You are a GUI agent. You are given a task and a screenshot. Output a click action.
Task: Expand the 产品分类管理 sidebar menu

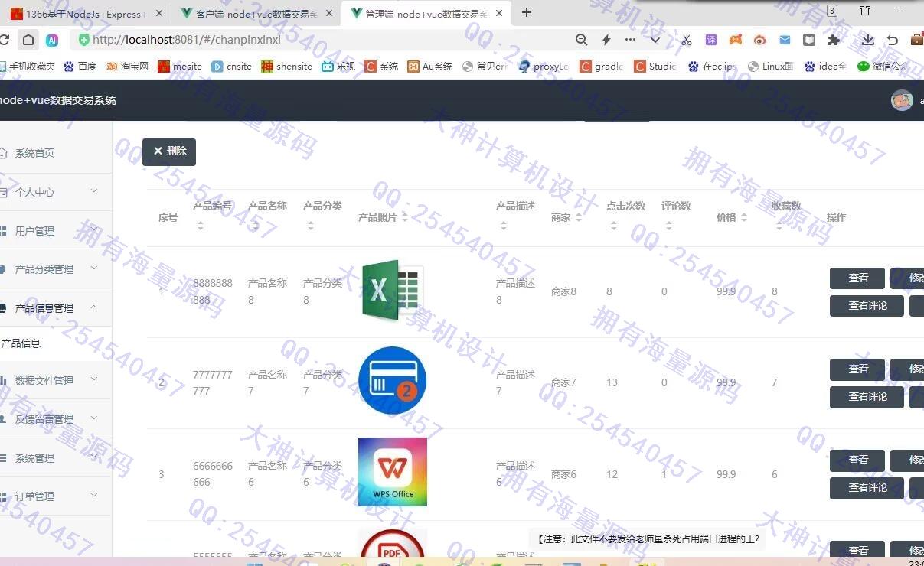(x=56, y=268)
